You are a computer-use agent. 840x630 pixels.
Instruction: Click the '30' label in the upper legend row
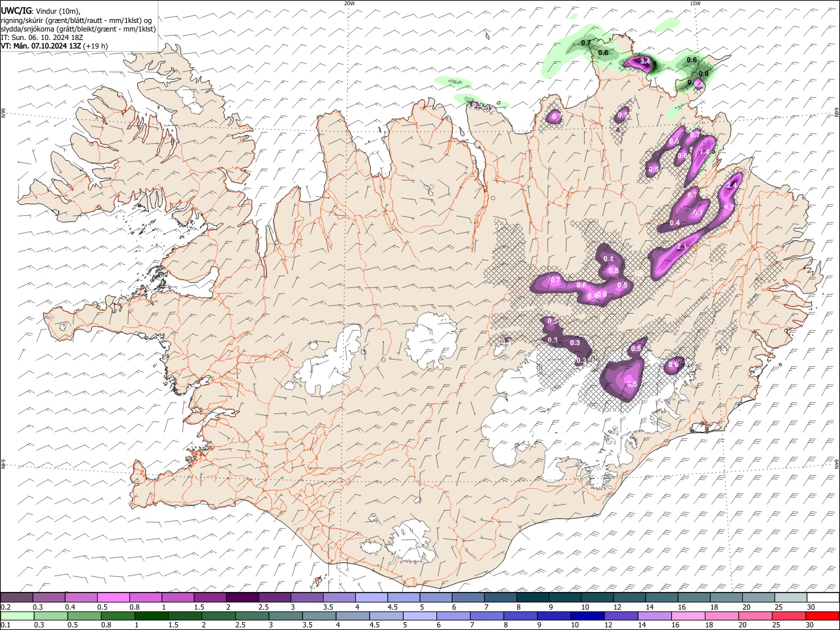coord(810,607)
